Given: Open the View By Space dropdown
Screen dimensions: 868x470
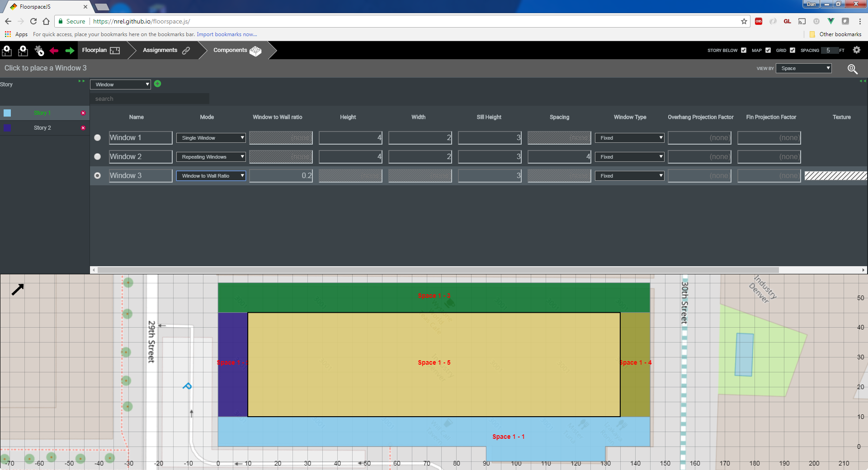Looking at the screenshot, I should [803, 68].
